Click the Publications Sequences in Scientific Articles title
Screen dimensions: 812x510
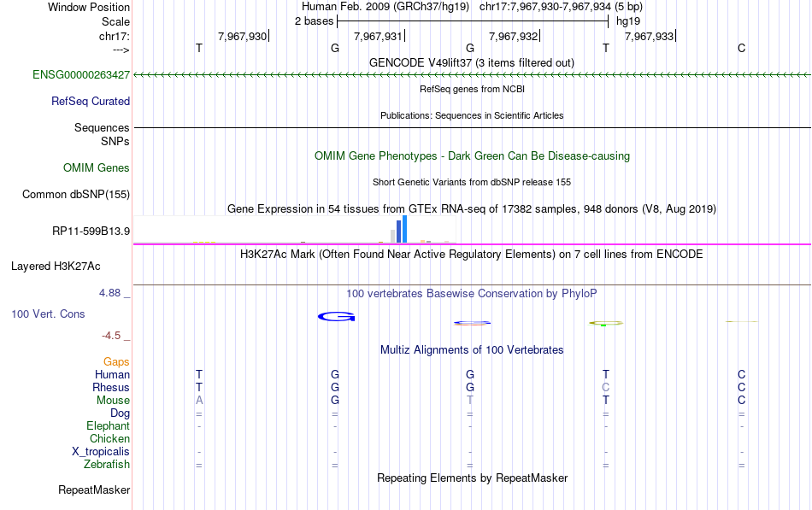(472, 116)
